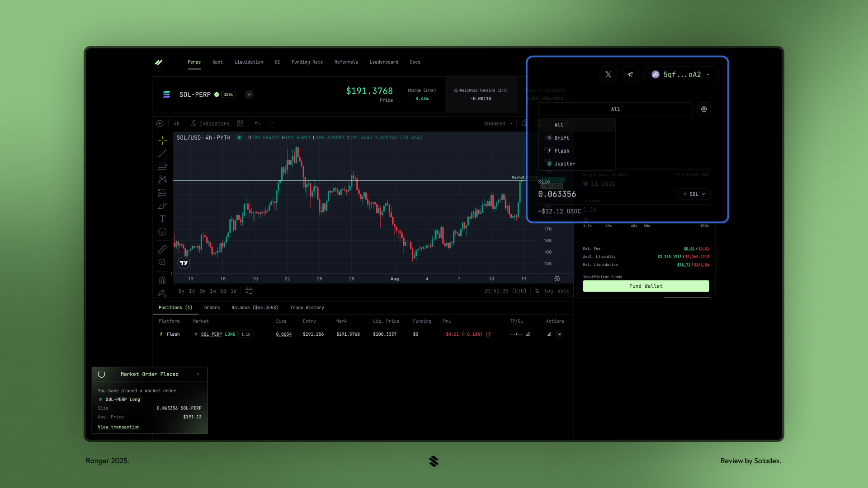Toggle auto scale on chart
This screenshot has width=868, height=488.
coord(563,291)
